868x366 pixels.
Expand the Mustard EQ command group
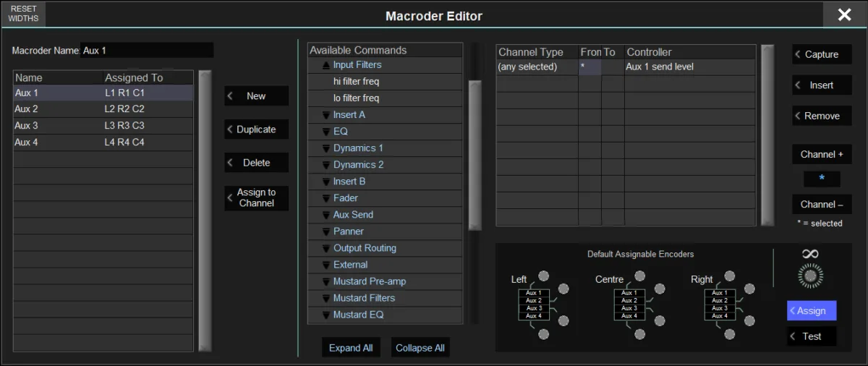[326, 315]
